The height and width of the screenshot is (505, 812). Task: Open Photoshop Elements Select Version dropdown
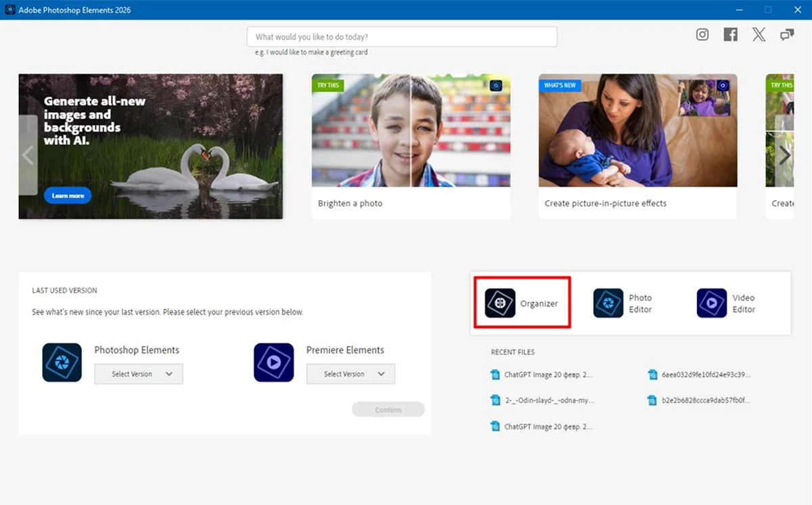pyautogui.click(x=139, y=374)
